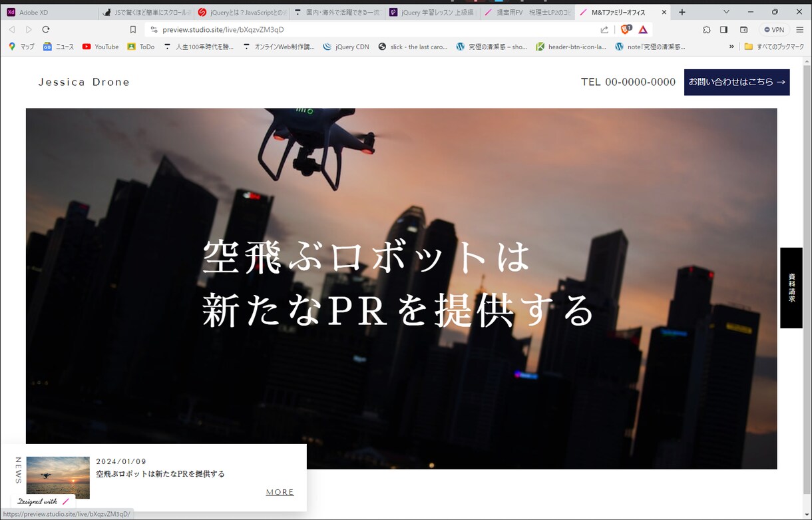Viewport: 812px width, 520px height.
Task: Open the browser main menu
Action: pos(800,30)
